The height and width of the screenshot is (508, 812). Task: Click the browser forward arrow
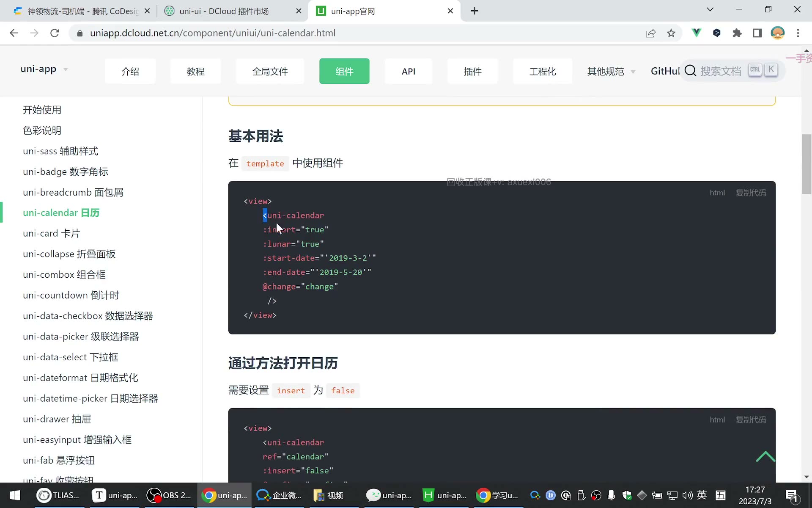tap(34, 33)
